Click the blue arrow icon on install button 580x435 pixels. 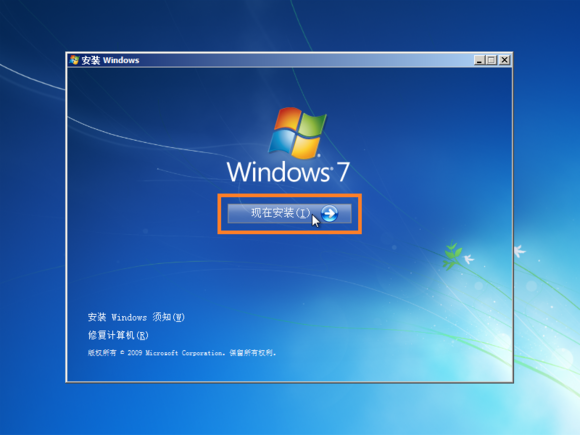(x=329, y=213)
